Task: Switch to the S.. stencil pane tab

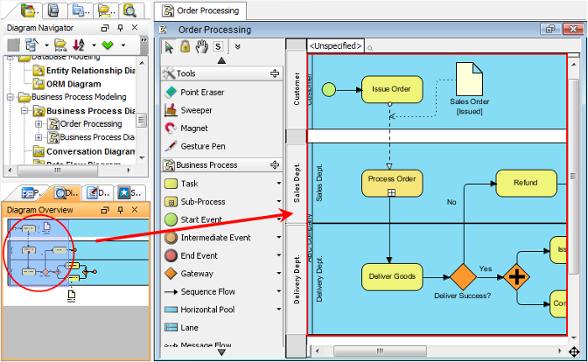Action: click(130, 193)
